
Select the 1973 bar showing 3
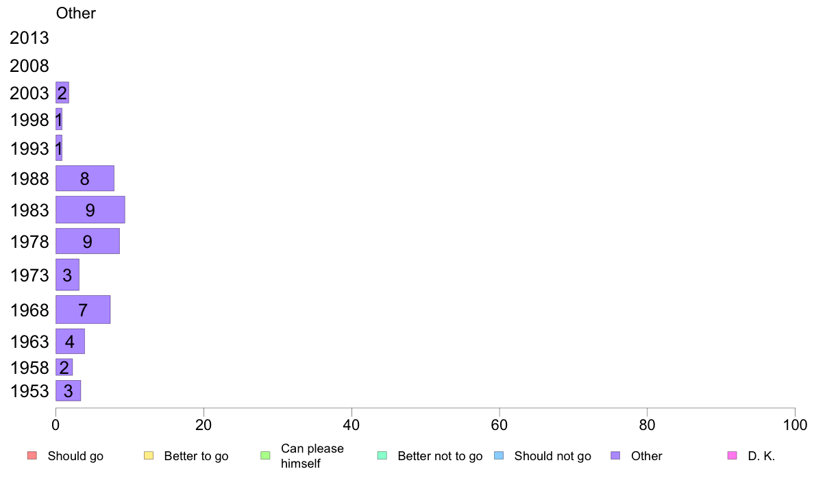pyautogui.click(x=67, y=275)
